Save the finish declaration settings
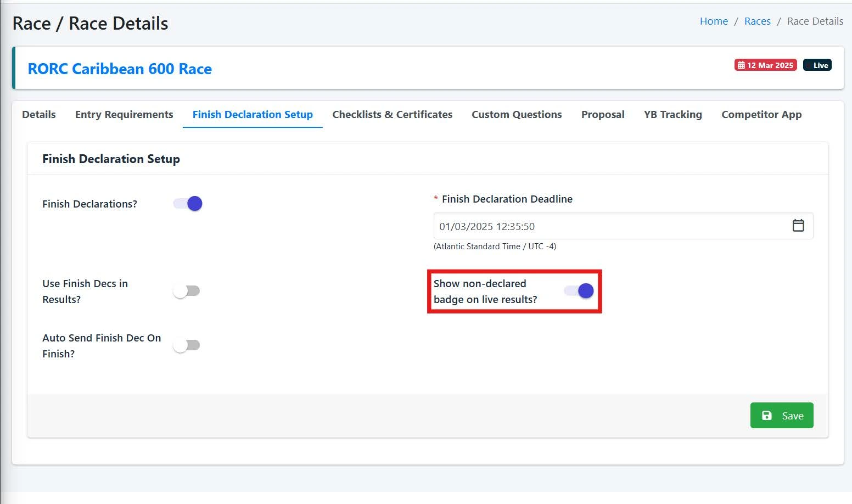The height and width of the screenshot is (504, 852). [x=782, y=416]
